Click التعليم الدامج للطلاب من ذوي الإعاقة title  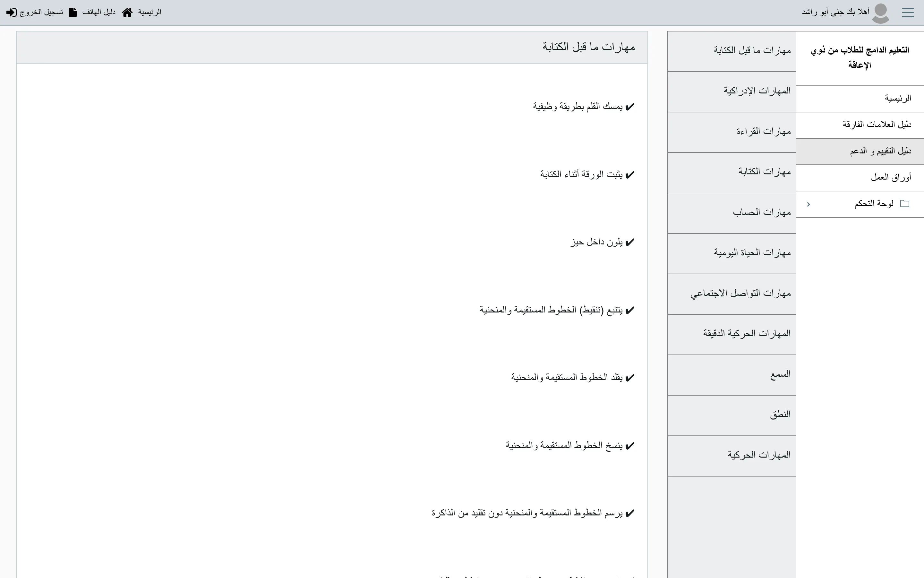[860, 57]
